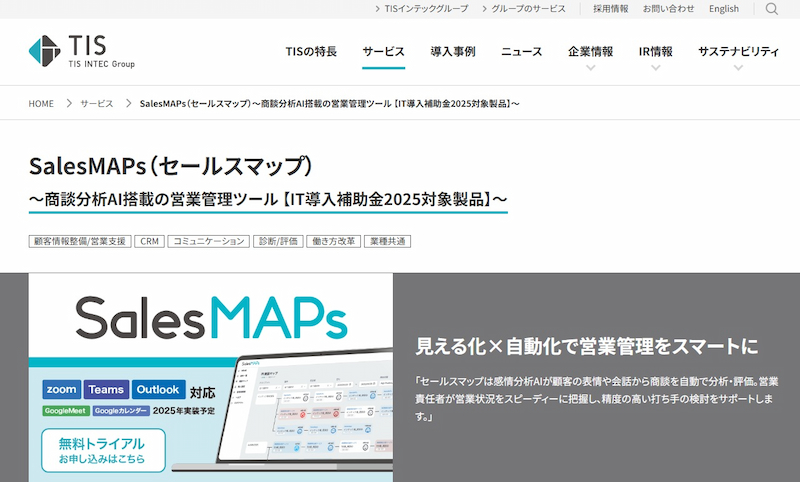
Task: Expand chevron under IR情報
Action: tap(656, 67)
